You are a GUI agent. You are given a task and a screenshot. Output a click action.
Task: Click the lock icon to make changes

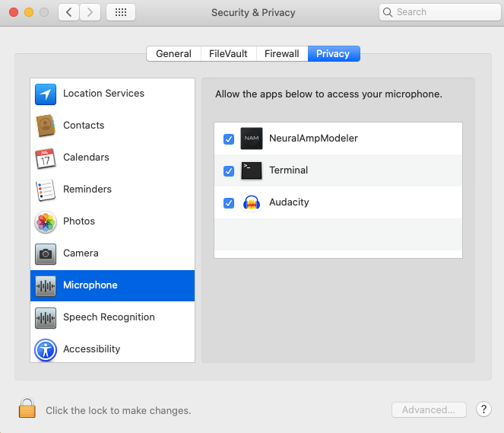[27, 409]
